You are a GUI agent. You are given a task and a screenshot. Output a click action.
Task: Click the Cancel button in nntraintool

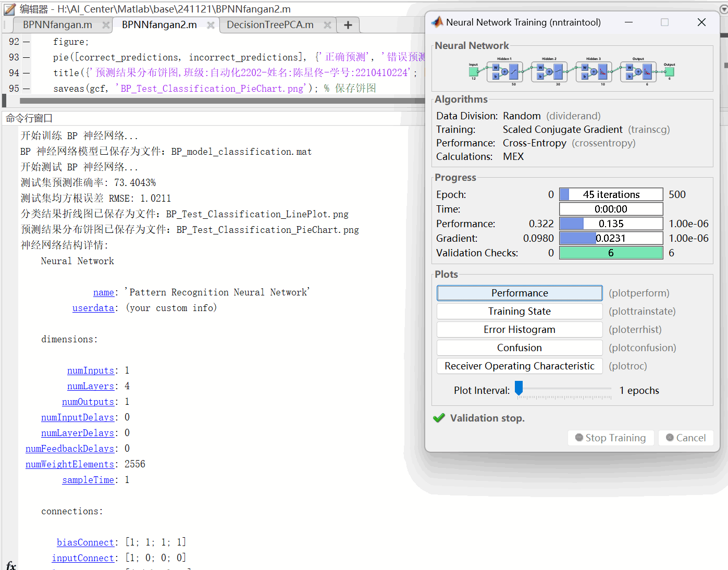point(686,438)
